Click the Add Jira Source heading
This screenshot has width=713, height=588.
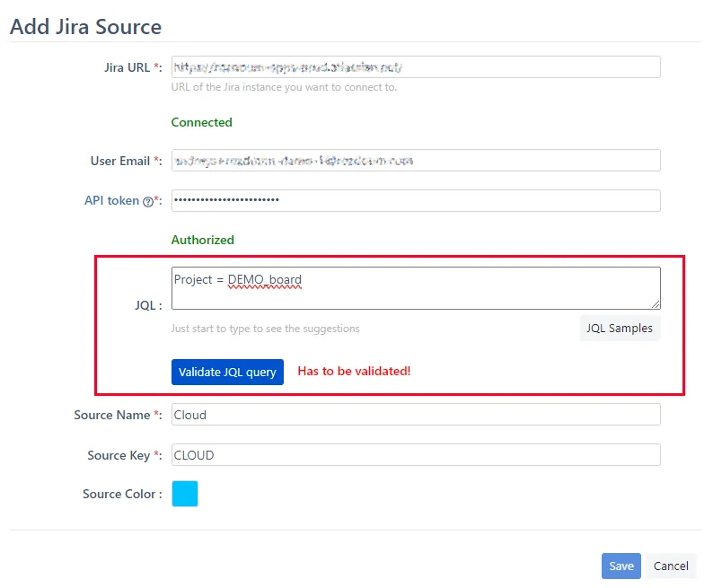(x=86, y=26)
